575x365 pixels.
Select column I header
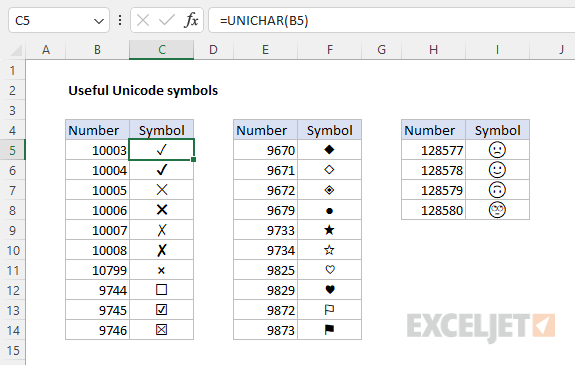tap(497, 50)
